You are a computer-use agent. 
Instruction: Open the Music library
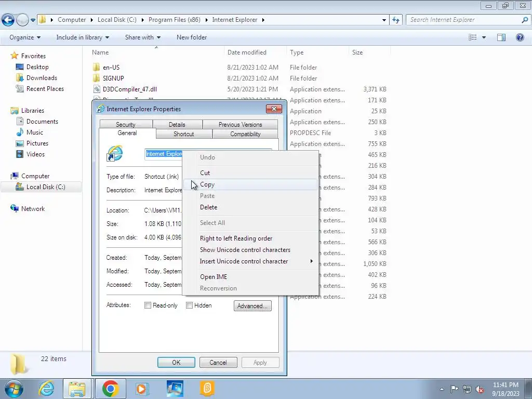point(35,132)
